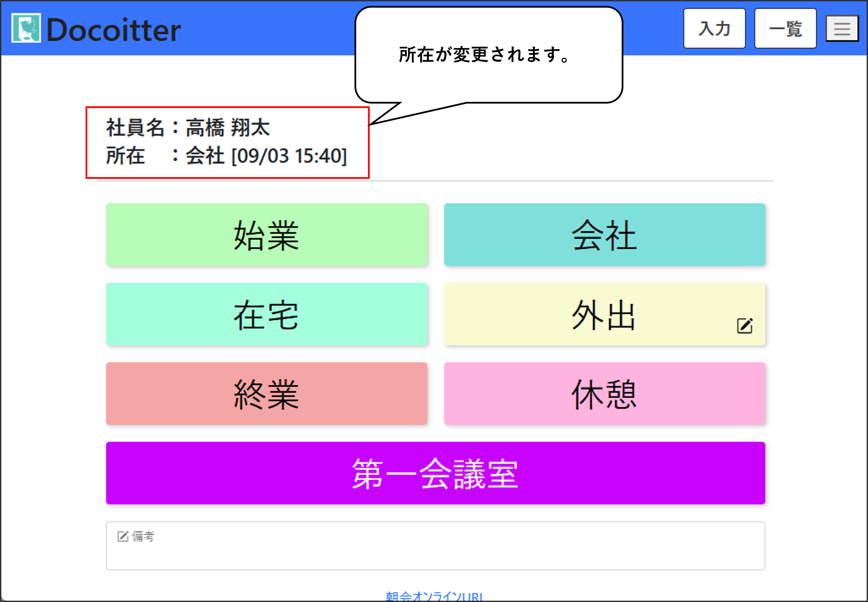The image size is (868, 602).
Task: Select the 在宅 status button
Action: click(266, 314)
